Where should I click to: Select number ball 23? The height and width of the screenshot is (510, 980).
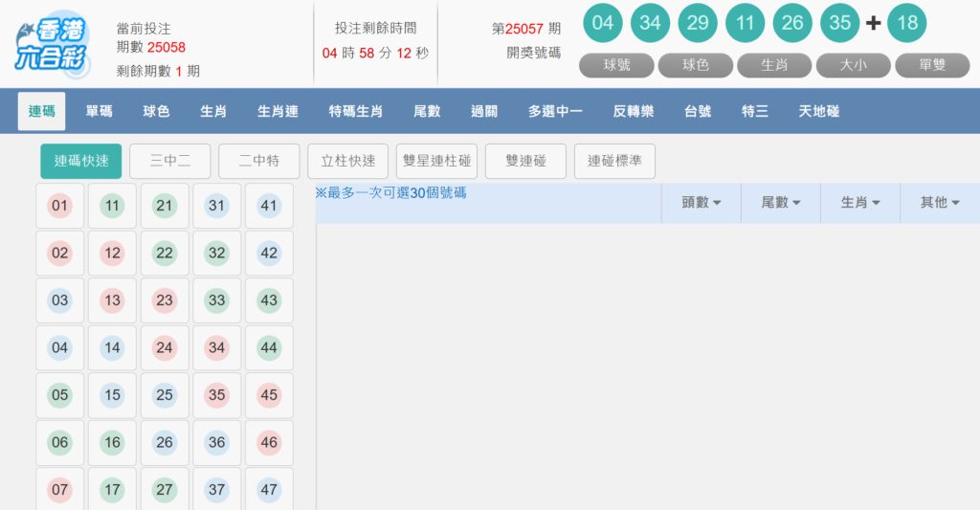(x=165, y=300)
